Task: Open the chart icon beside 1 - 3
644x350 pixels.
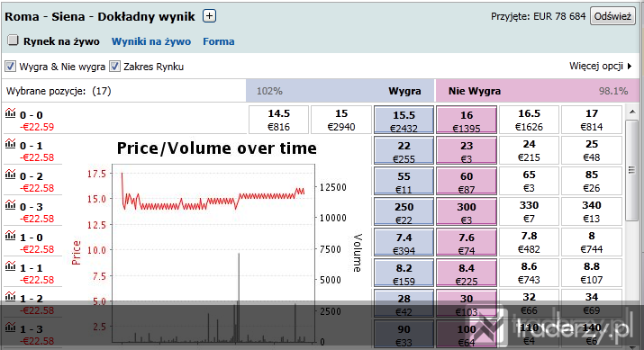Action: 10,327
